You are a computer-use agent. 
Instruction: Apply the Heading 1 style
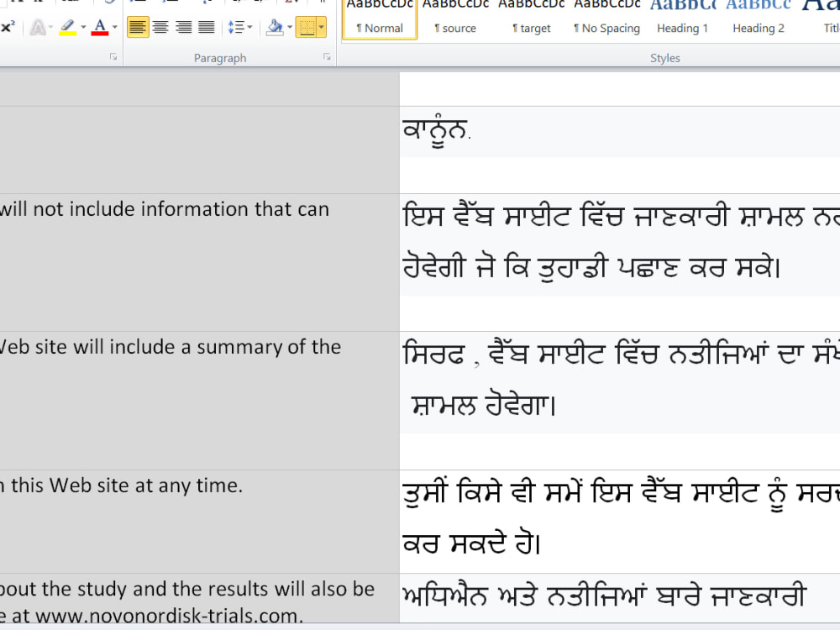pos(682,19)
